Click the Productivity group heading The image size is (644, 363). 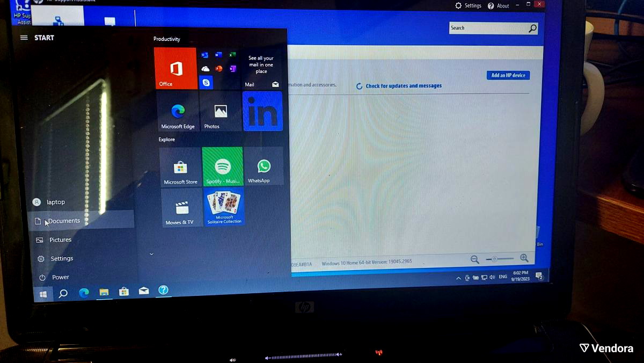[x=167, y=39]
